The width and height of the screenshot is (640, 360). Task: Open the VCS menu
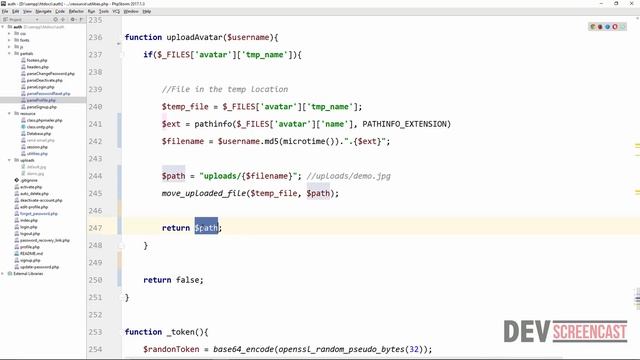coord(116,11)
